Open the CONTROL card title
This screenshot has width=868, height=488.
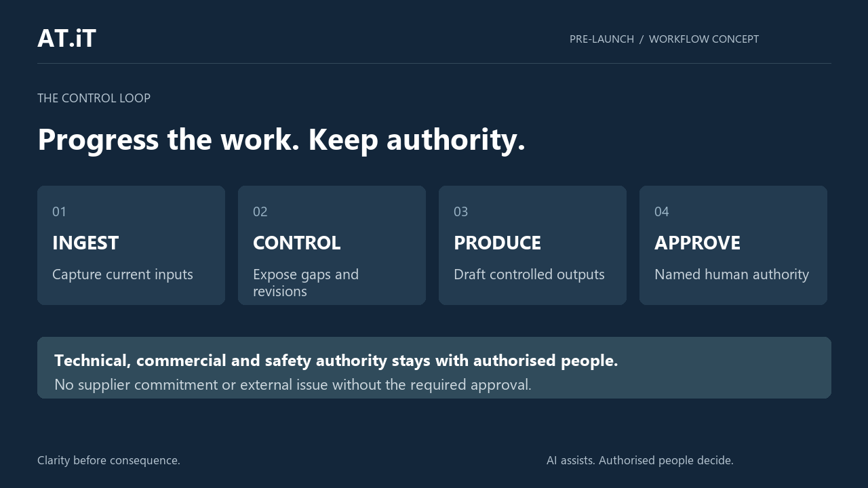pos(296,243)
